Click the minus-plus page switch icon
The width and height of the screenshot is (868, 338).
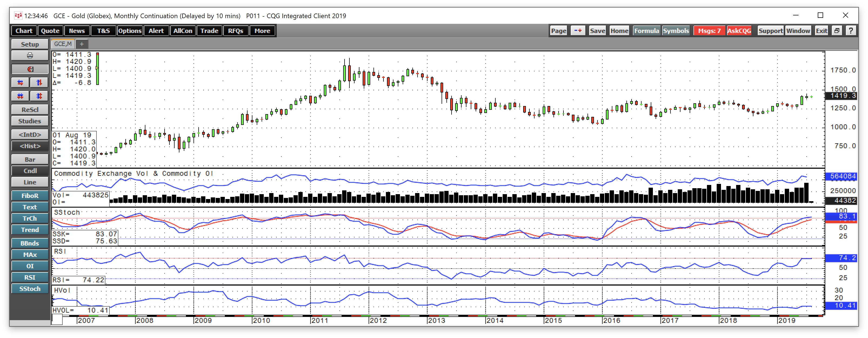pos(578,31)
